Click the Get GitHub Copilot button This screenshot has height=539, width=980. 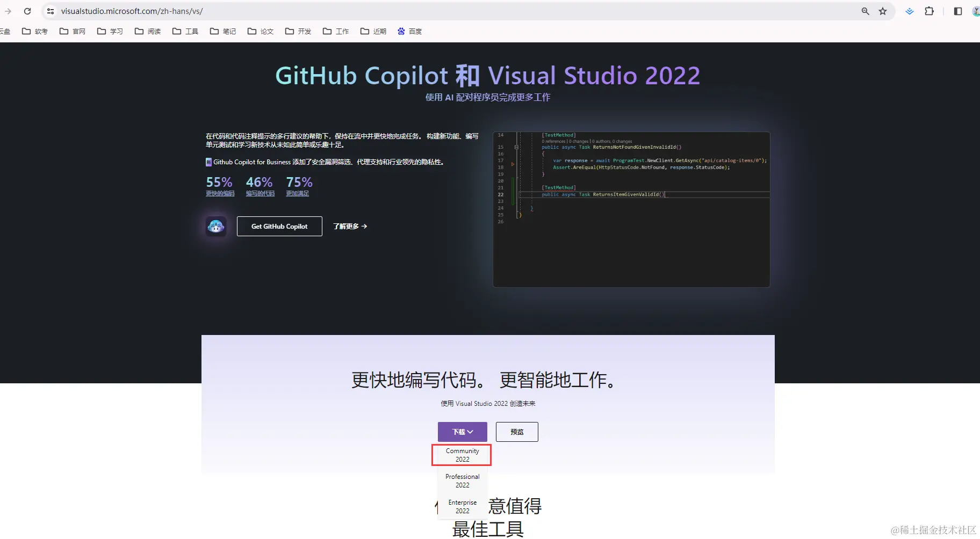click(x=279, y=227)
